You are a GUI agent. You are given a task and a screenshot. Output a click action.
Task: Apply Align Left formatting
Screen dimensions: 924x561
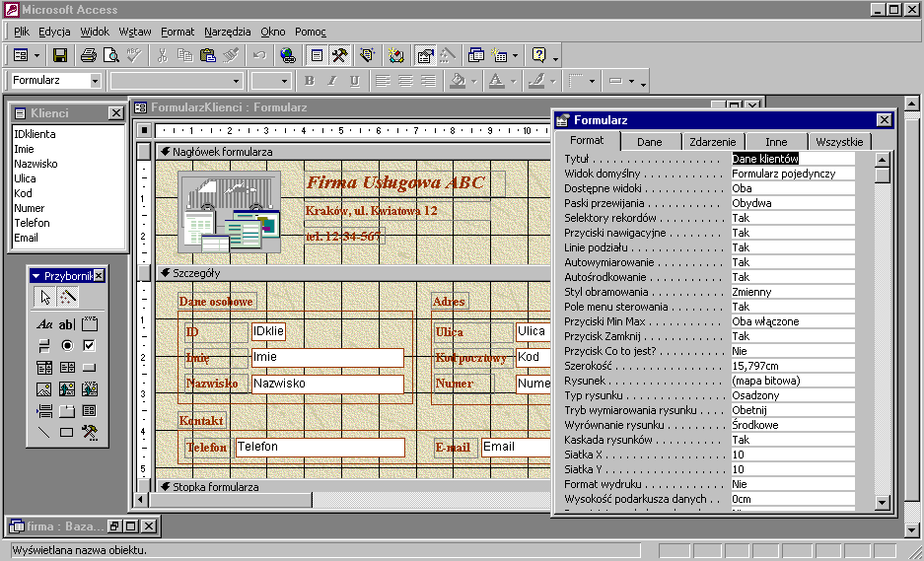[x=383, y=81]
